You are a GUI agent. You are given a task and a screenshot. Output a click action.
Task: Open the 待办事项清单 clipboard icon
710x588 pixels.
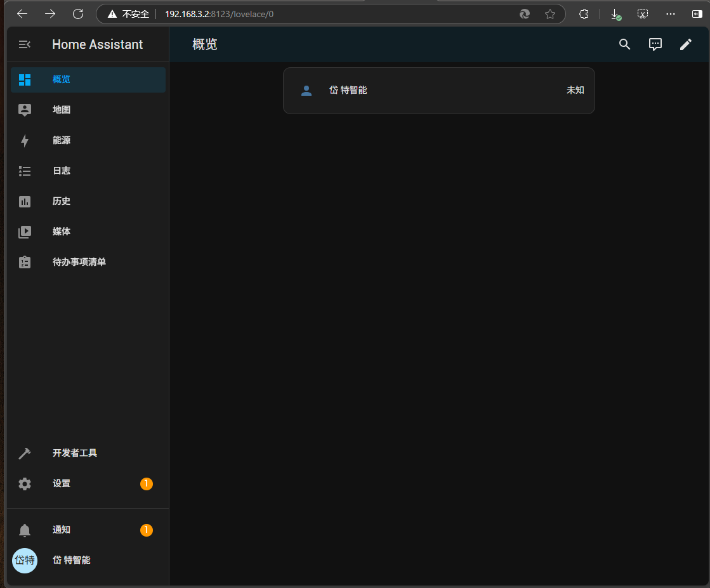click(x=25, y=263)
